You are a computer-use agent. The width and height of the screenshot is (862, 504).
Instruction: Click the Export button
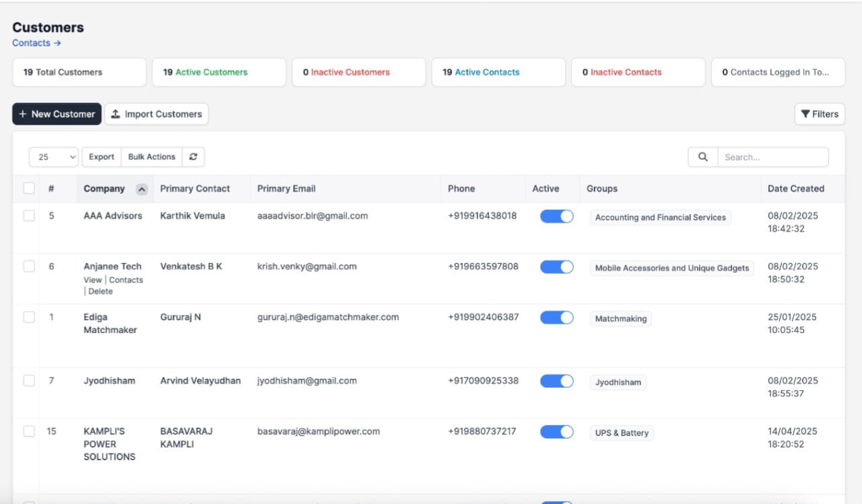coord(102,157)
